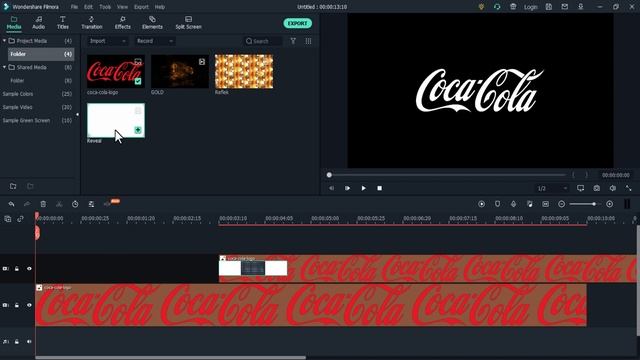Screen dimensions: 640x360
Task: Click the preview volume icon
Action: pos(612,188)
